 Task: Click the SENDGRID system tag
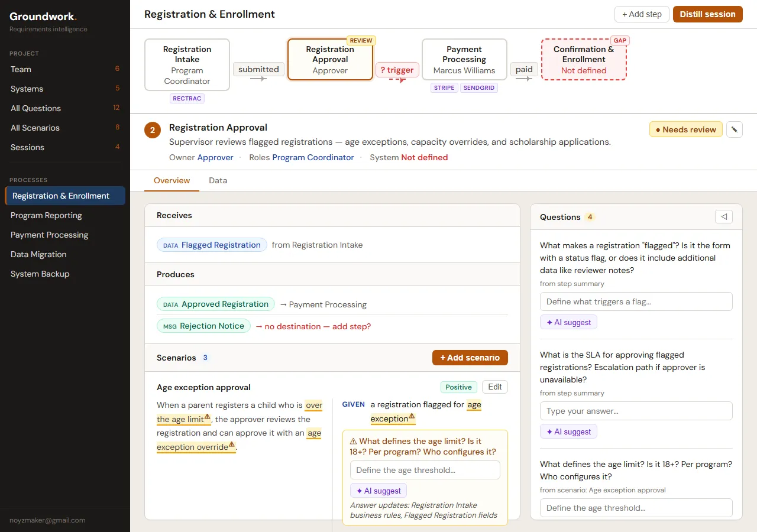(x=479, y=87)
